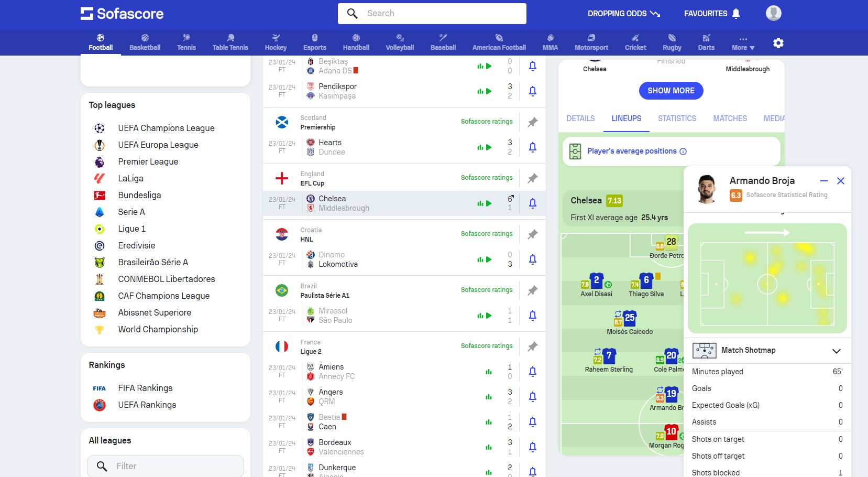Click the user profile avatar
868x477 pixels.
(x=773, y=13)
